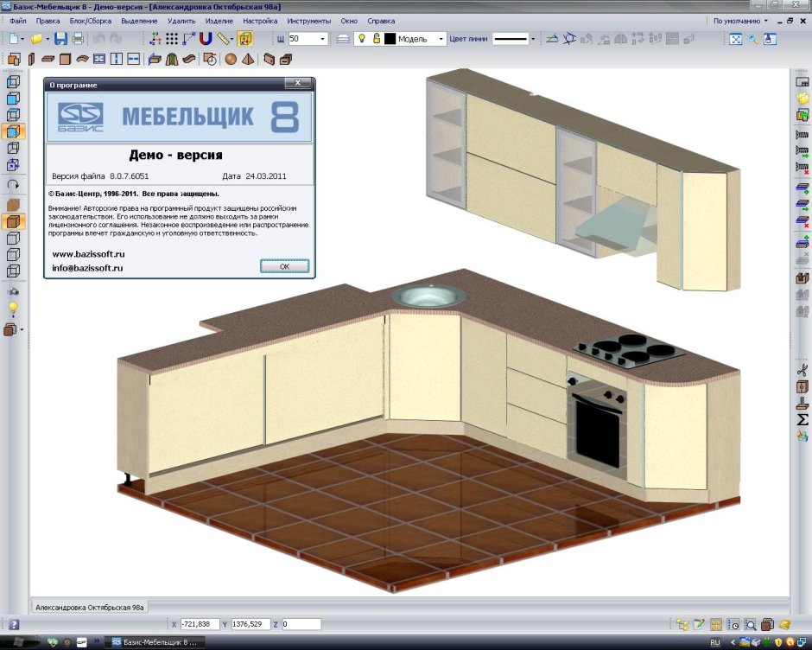Screen dimensions: 812x650
Task: Toggle the layer padlock lock icon
Action: (x=377, y=39)
